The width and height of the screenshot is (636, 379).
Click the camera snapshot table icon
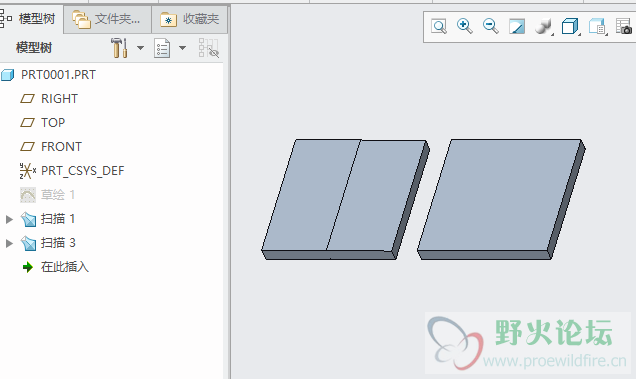(x=623, y=27)
